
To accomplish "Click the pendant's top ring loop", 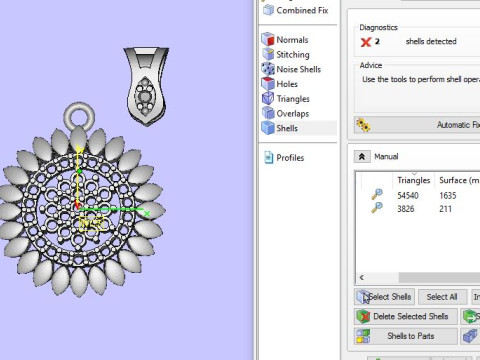I will click(79, 116).
